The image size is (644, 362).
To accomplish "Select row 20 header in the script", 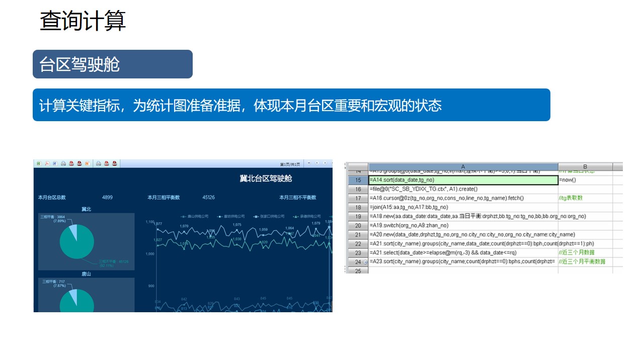I will click(358, 226).
